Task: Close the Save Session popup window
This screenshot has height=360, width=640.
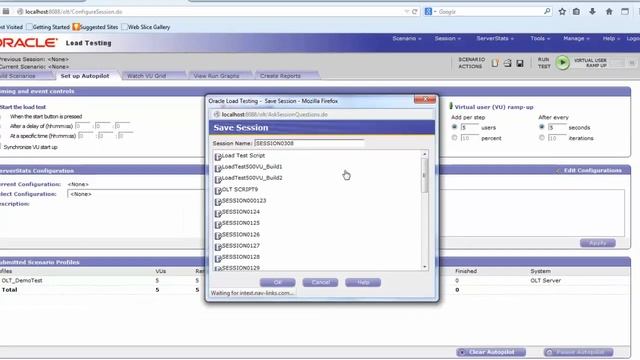Action: [x=425, y=100]
